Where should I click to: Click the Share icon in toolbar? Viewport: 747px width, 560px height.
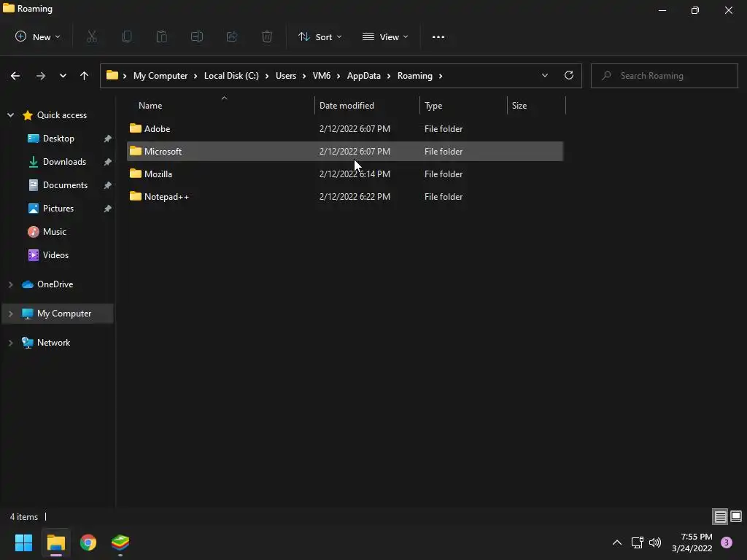tap(232, 36)
